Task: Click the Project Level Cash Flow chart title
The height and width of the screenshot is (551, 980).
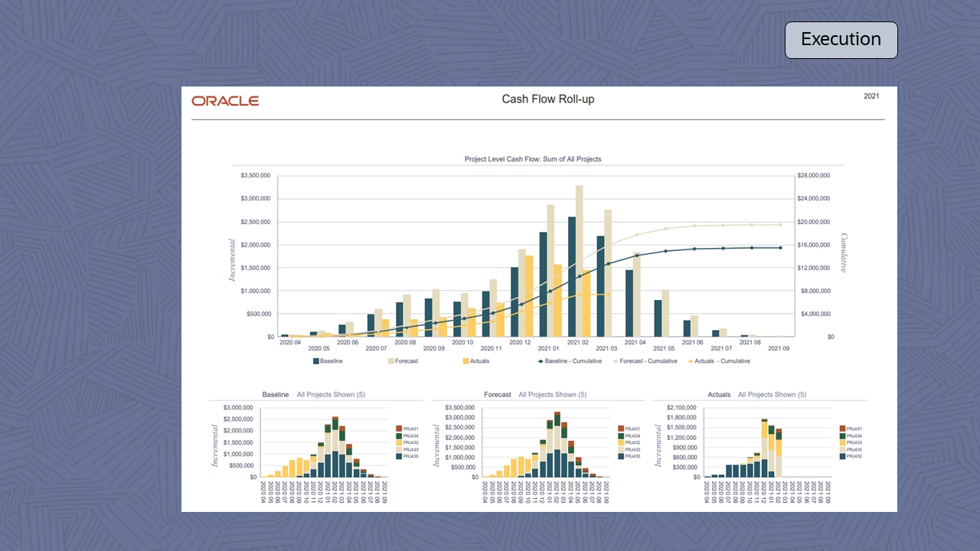Action: coord(533,159)
